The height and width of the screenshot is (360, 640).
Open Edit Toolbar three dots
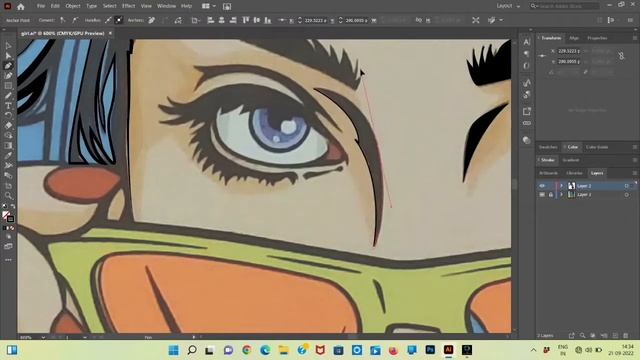click(x=8, y=260)
